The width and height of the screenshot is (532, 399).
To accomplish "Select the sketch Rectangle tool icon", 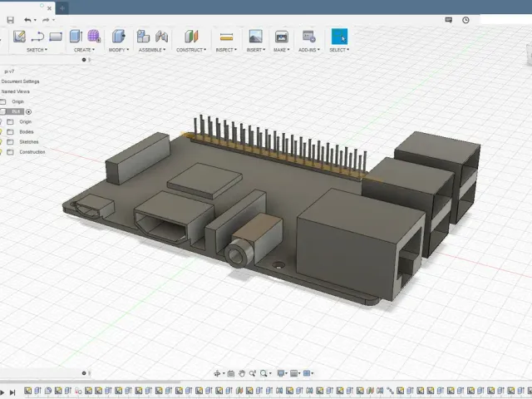I will pos(56,37).
